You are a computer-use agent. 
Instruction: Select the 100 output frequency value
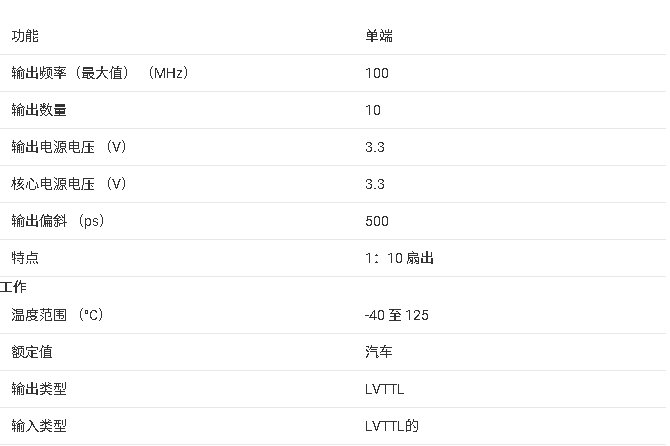point(377,73)
